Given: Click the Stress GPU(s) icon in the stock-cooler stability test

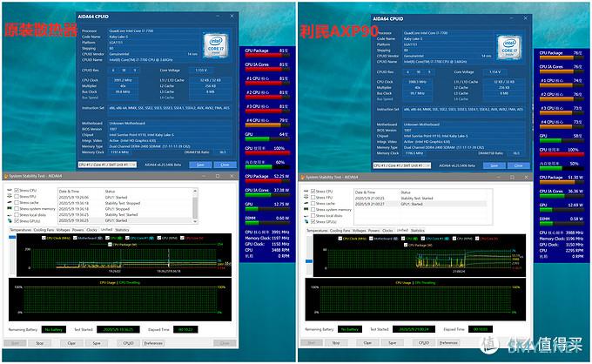Looking at the screenshot, I should tap(10, 220).
